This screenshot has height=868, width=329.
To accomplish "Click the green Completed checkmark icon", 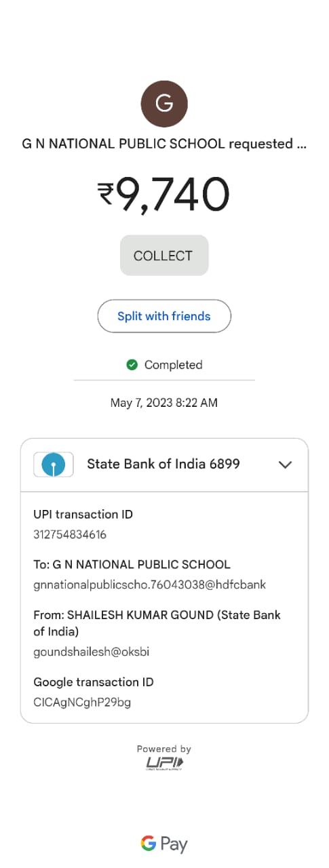I will point(132,365).
